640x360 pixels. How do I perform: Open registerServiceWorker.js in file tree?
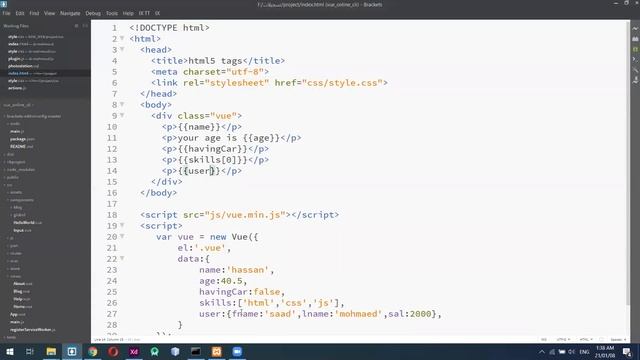click(x=33, y=330)
